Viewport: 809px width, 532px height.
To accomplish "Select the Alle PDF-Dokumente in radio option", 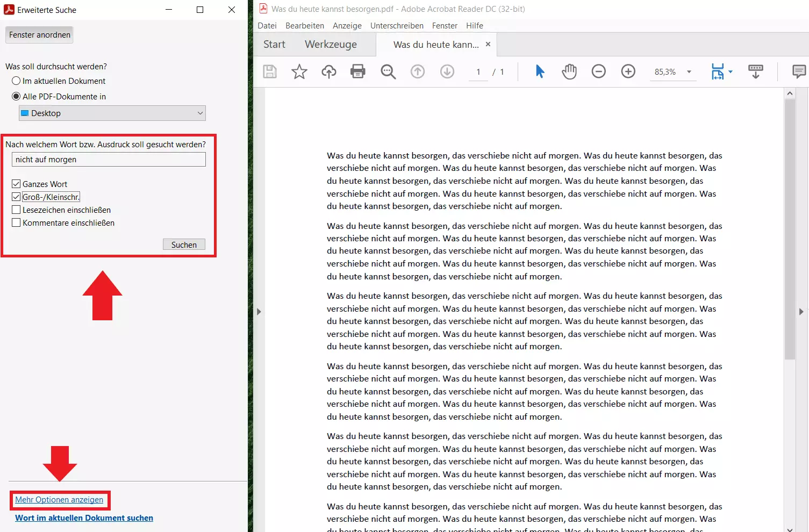I will (x=16, y=97).
